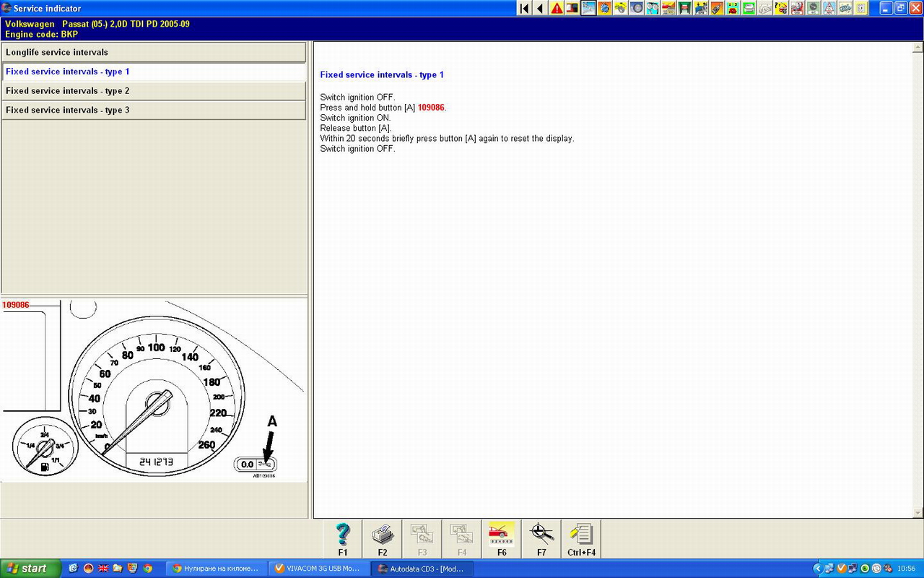Image resolution: width=924 pixels, height=578 pixels.
Task: Open the Windows start menu
Action: [27, 569]
